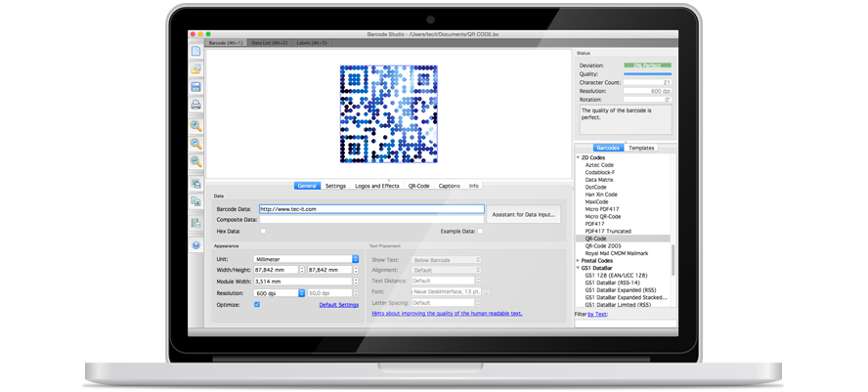
Task: Zoom out with minus magnifier icon
Action: coord(195,144)
